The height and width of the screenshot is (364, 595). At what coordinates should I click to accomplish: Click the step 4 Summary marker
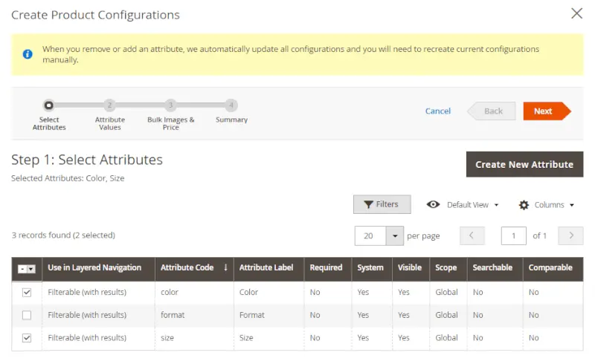[x=231, y=105]
